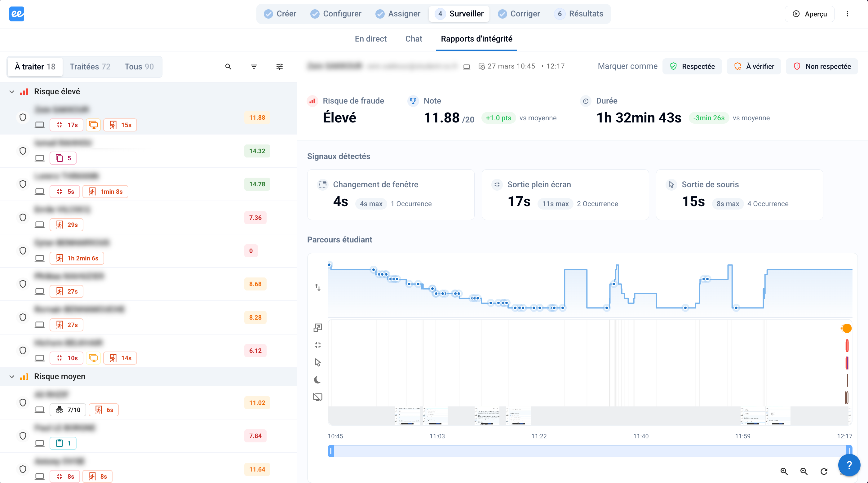Toggle the navigation arrows icon beside chart
868x483 pixels.
coord(318,287)
